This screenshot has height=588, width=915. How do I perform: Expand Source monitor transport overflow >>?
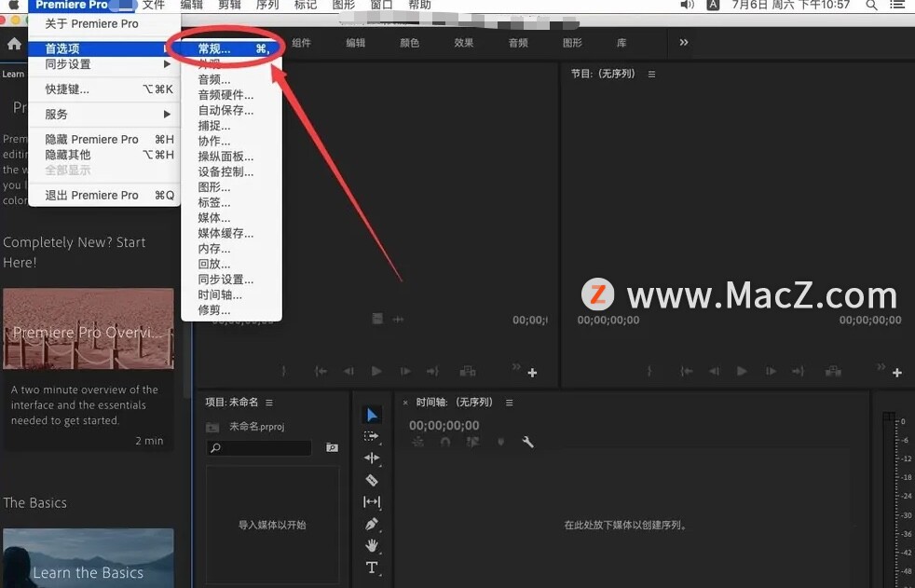(x=516, y=366)
